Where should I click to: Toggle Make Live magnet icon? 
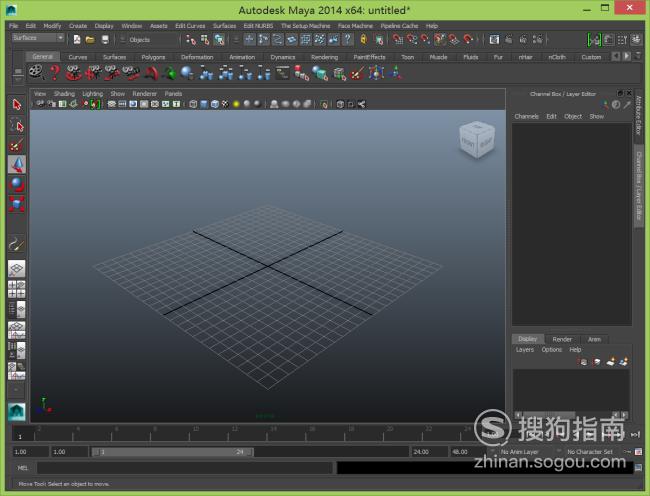(x=468, y=39)
